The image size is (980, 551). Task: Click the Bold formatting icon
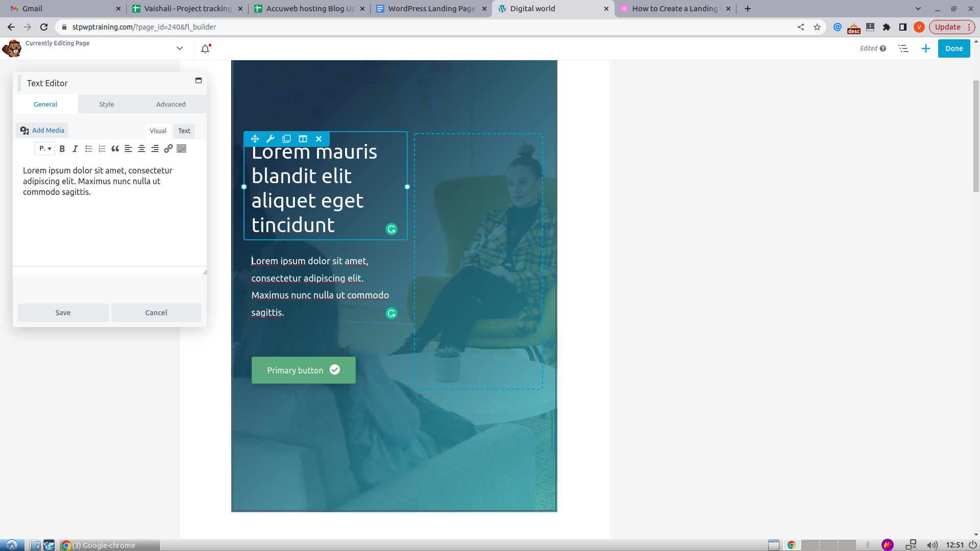tap(63, 148)
